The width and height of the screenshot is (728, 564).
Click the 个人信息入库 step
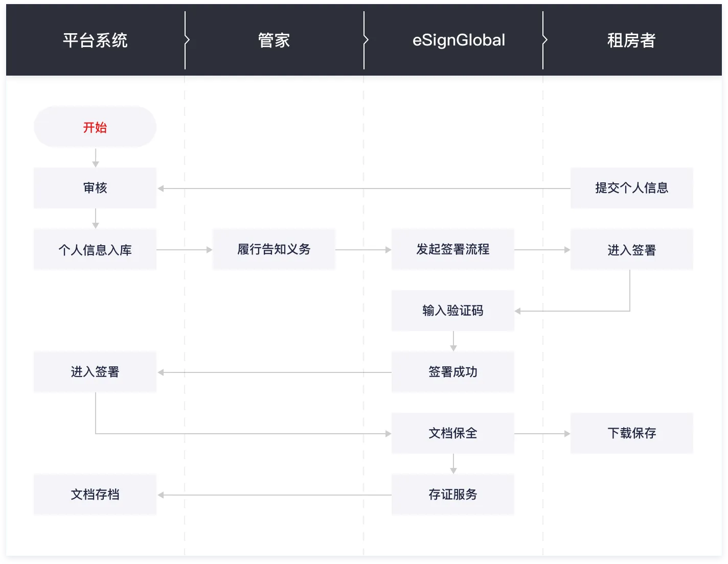(95, 249)
